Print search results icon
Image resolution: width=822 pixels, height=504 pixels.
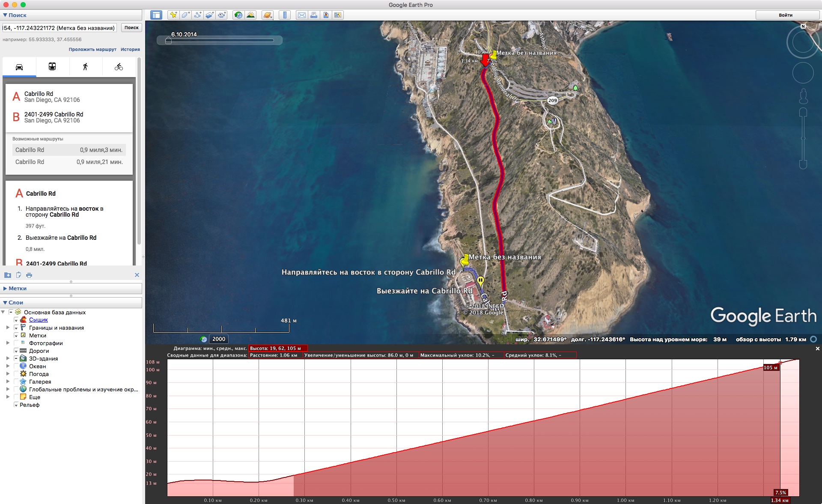coord(29,275)
